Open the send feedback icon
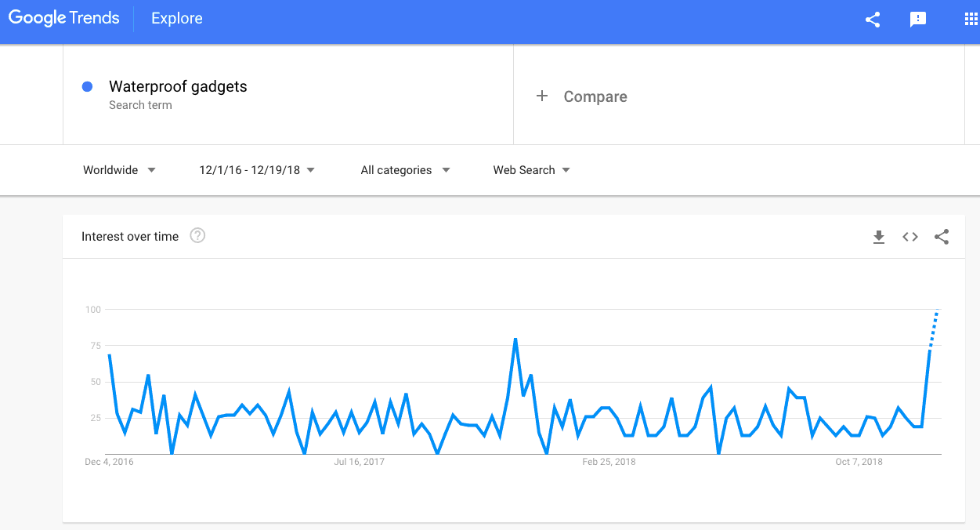 pos(918,20)
